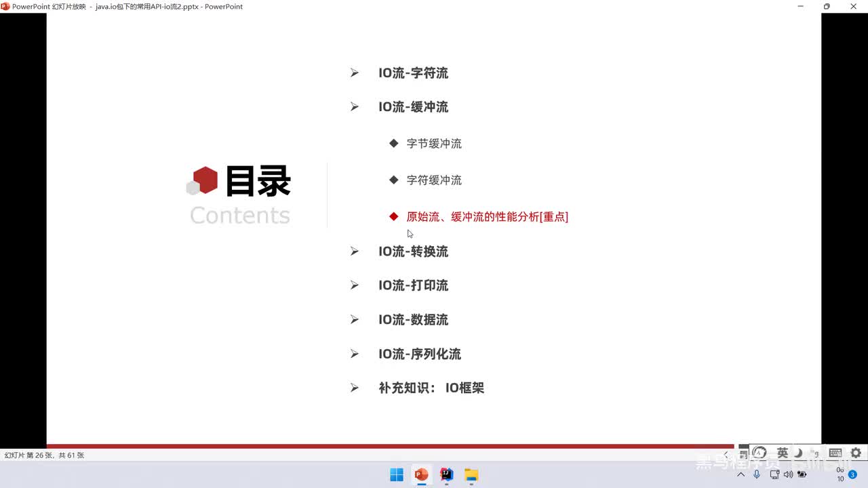Image resolution: width=868 pixels, height=488 pixels.
Task: Click the arrow bullet before IO流-字符流
Action: [354, 73]
